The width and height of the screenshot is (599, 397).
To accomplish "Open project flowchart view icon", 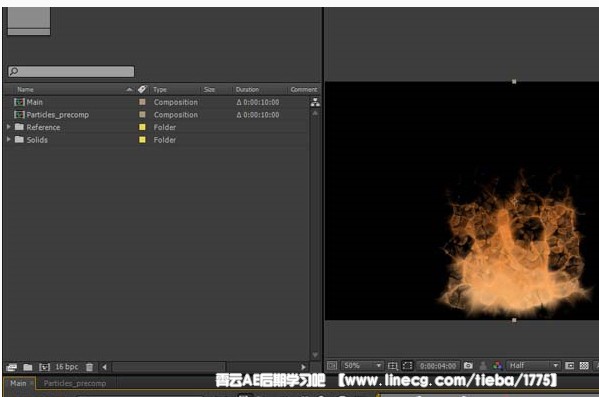I will [x=315, y=102].
